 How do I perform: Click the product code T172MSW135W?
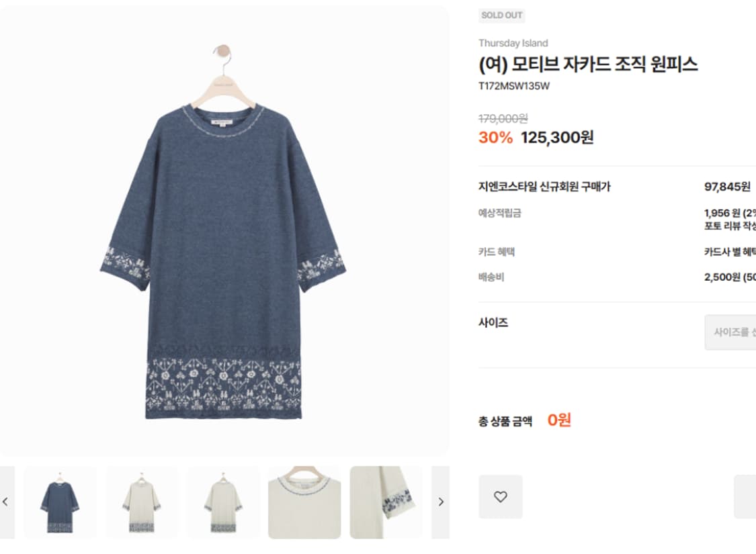[513, 86]
